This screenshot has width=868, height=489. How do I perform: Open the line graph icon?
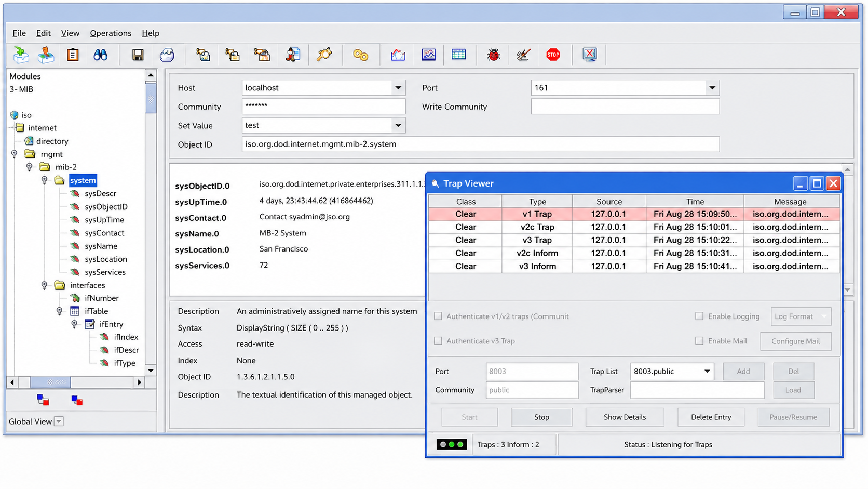coord(398,55)
